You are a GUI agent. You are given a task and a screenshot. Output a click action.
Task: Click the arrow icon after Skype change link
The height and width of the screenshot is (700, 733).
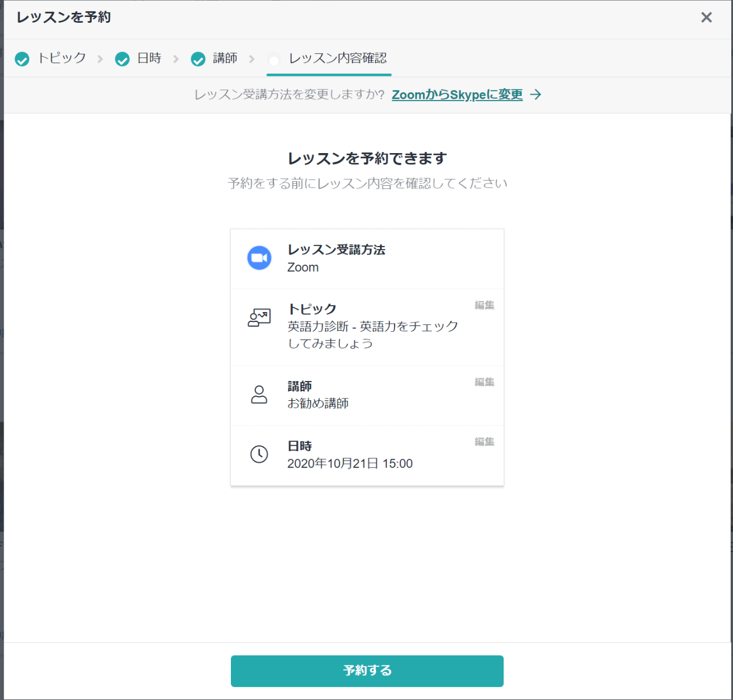(535, 95)
